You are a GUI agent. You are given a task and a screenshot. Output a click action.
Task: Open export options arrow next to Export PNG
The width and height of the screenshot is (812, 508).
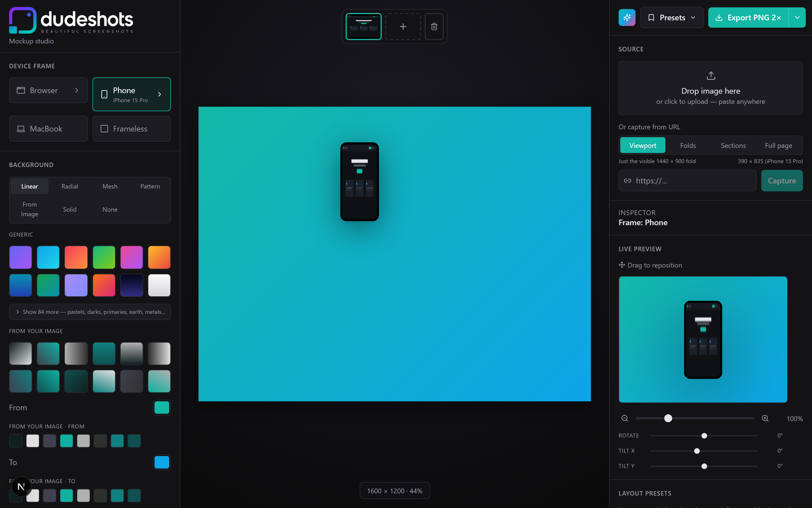coord(797,17)
